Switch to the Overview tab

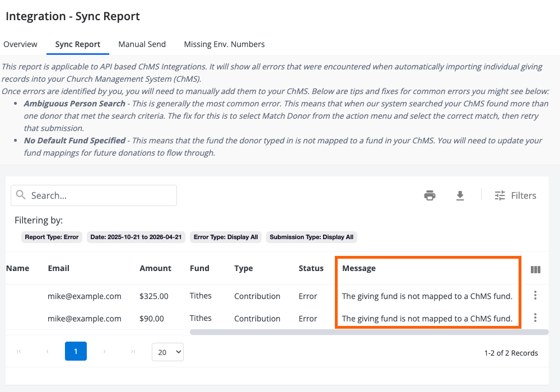point(20,44)
